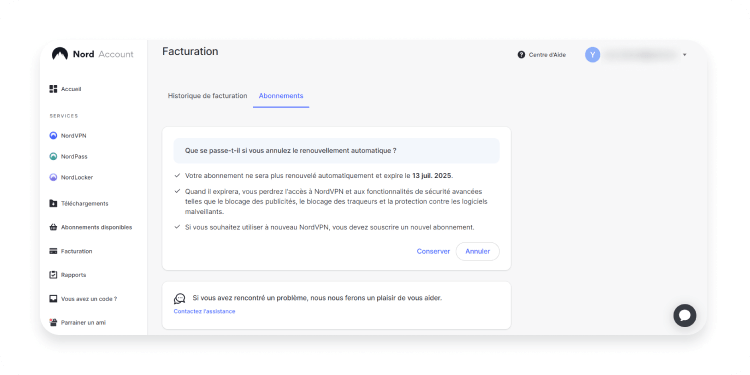Click the text about souscrire un nouvel abonnement
This screenshot has width=750, height=375.
330,227
